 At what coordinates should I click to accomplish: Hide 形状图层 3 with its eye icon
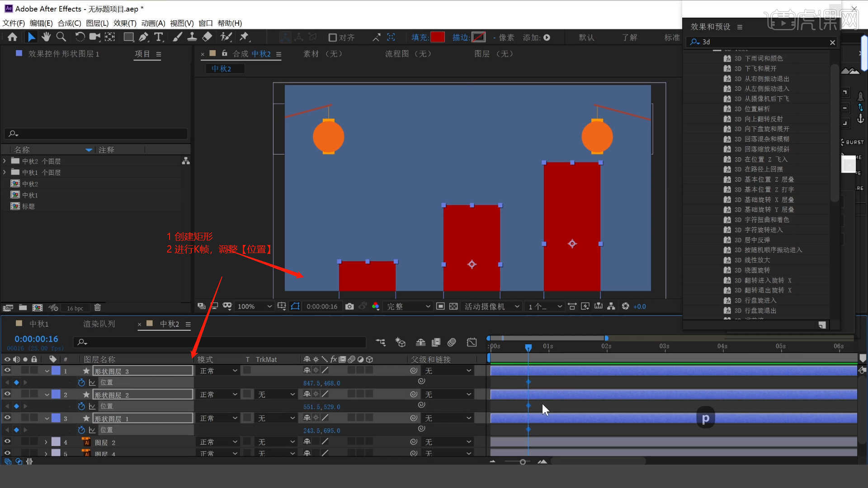pyautogui.click(x=7, y=371)
